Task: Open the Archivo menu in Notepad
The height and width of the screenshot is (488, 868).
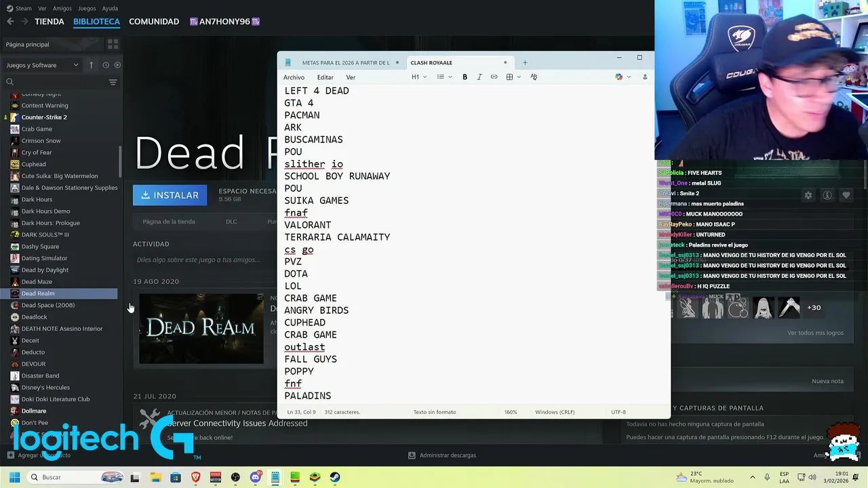Action: pyautogui.click(x=294, y=77)
